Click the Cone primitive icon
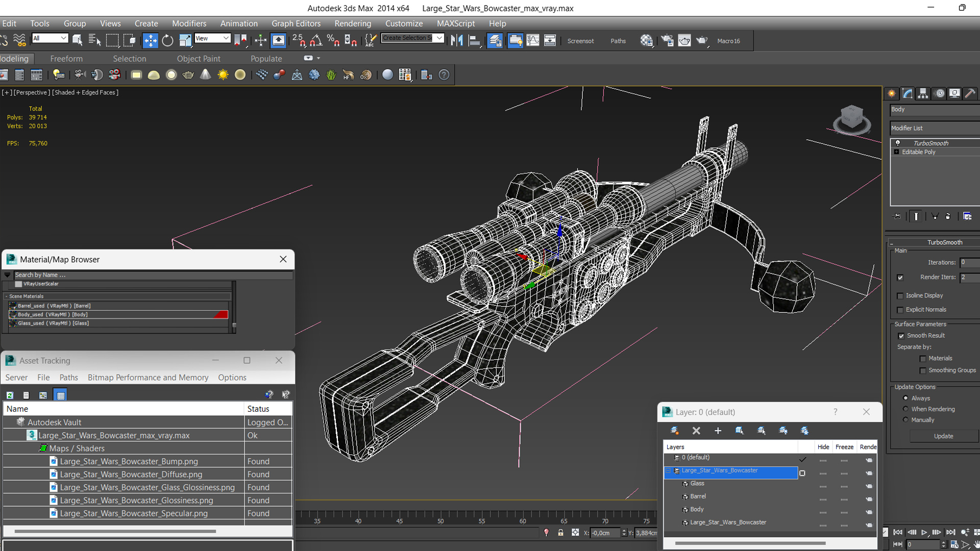 click(x=205, y=75)
